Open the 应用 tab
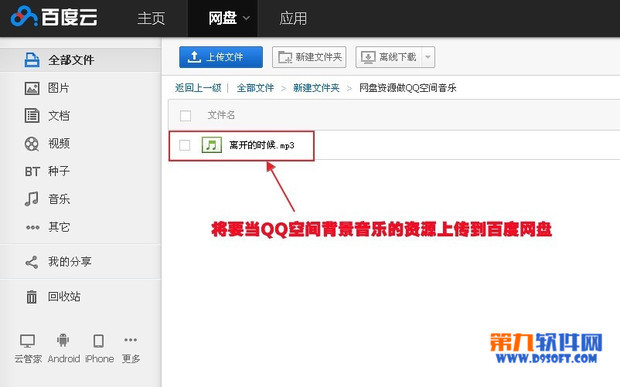Image resolution: width=620 pixels, height=387 pixels. coord(293,18)
